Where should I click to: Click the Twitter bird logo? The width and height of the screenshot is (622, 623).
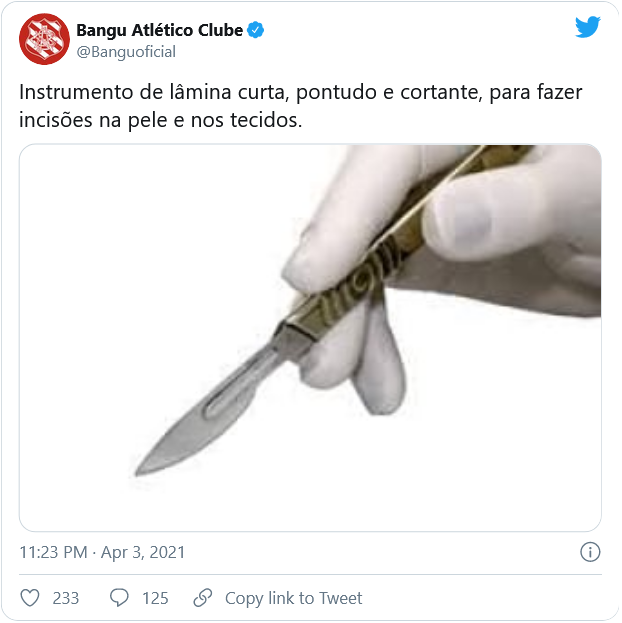pyautogui.click(x=587, y=27)
